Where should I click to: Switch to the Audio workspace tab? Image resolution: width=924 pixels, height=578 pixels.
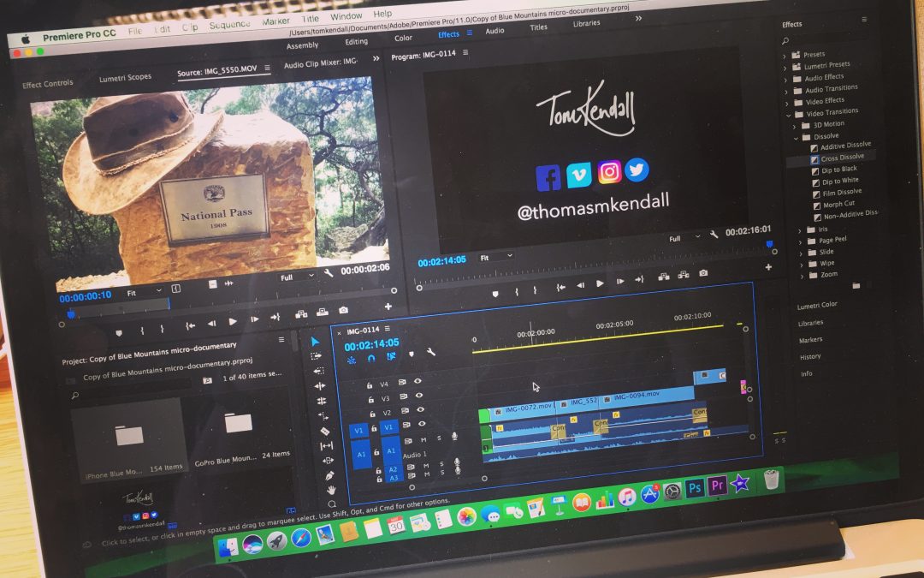[x=495, y=31]
